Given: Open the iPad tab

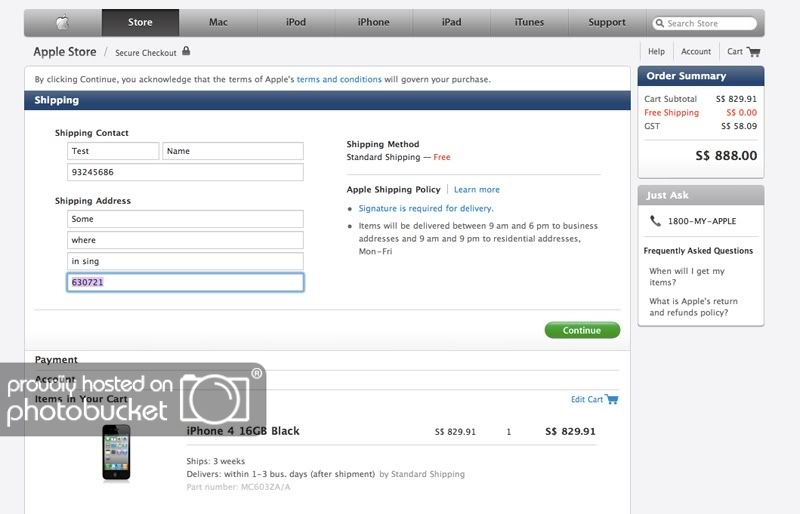Looking at the screenshot, I should tap(452, 22).
